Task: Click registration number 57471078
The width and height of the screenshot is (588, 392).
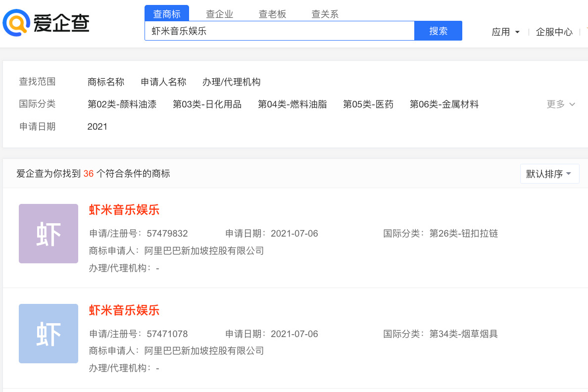Action: 167,334
